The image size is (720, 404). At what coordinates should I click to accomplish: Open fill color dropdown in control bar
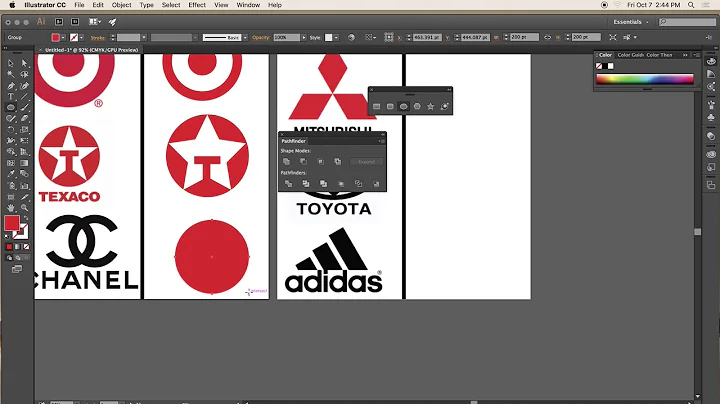(63, 38)
